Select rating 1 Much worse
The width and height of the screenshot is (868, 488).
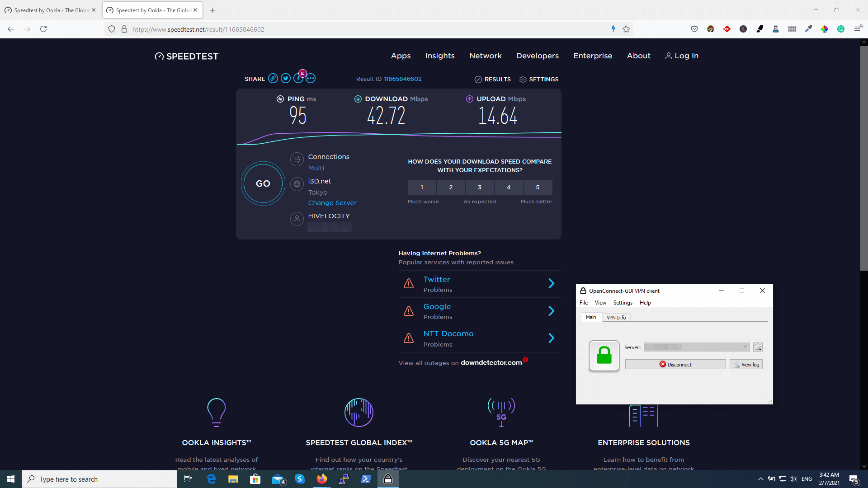422,187
